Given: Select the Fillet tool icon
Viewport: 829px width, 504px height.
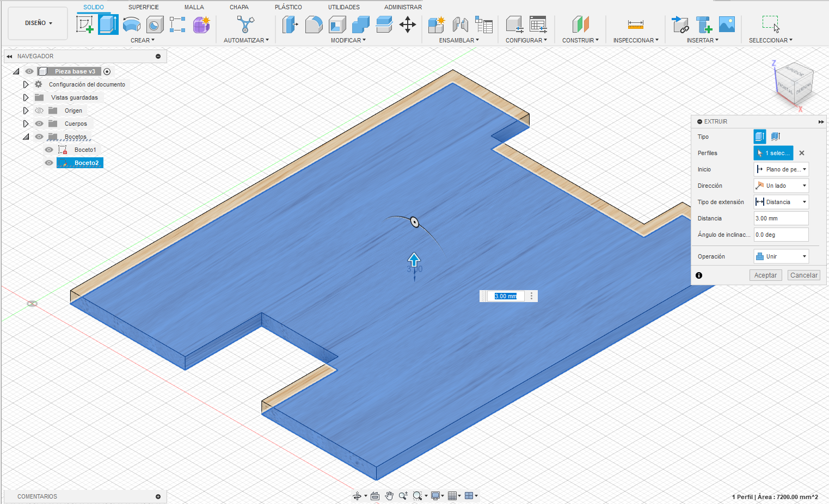Looking at the screenshot, I should tap(314, 24).
